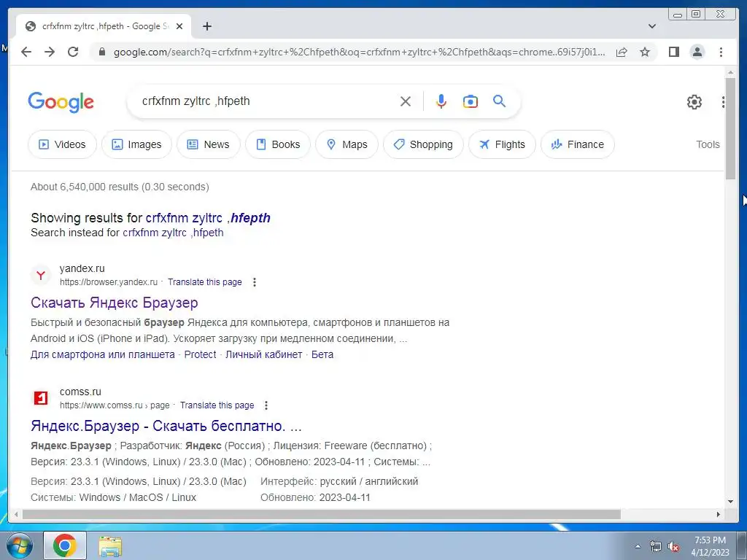The image size is (747, 560).
Task: Open Яндекс.Браузер - Скачать бесплатно result
Action: (x=166, y=426)
